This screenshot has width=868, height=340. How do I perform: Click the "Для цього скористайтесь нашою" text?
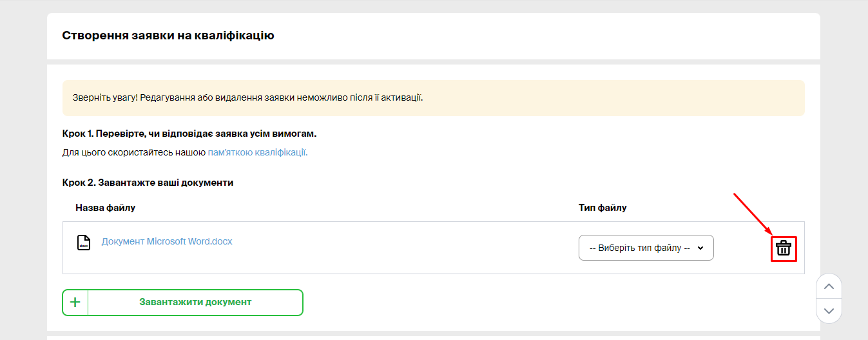134,153
